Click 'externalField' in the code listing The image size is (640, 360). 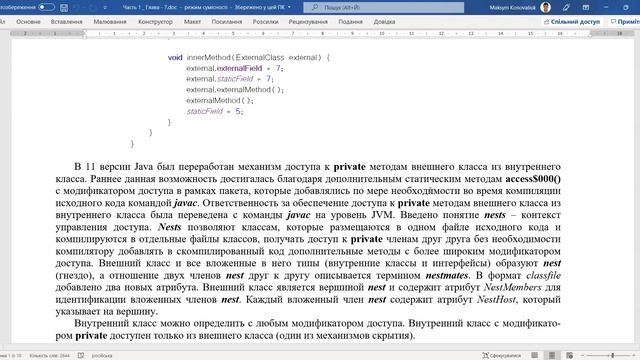[x=240, y=68]
